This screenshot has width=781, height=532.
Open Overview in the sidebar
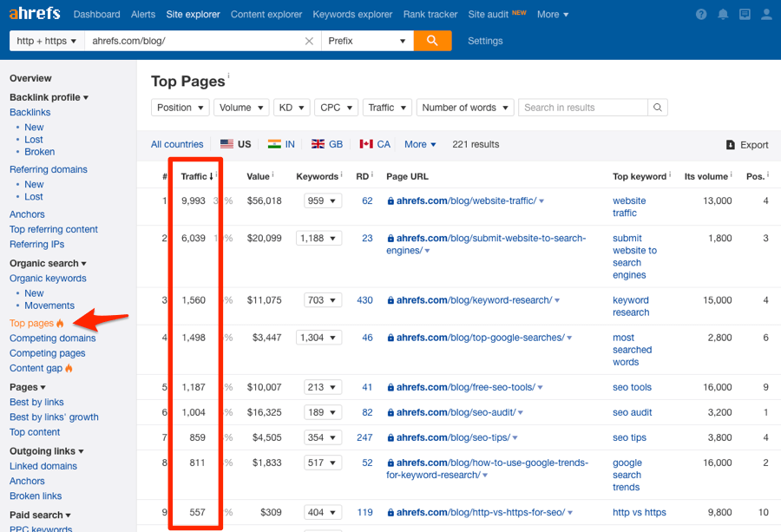30,78
